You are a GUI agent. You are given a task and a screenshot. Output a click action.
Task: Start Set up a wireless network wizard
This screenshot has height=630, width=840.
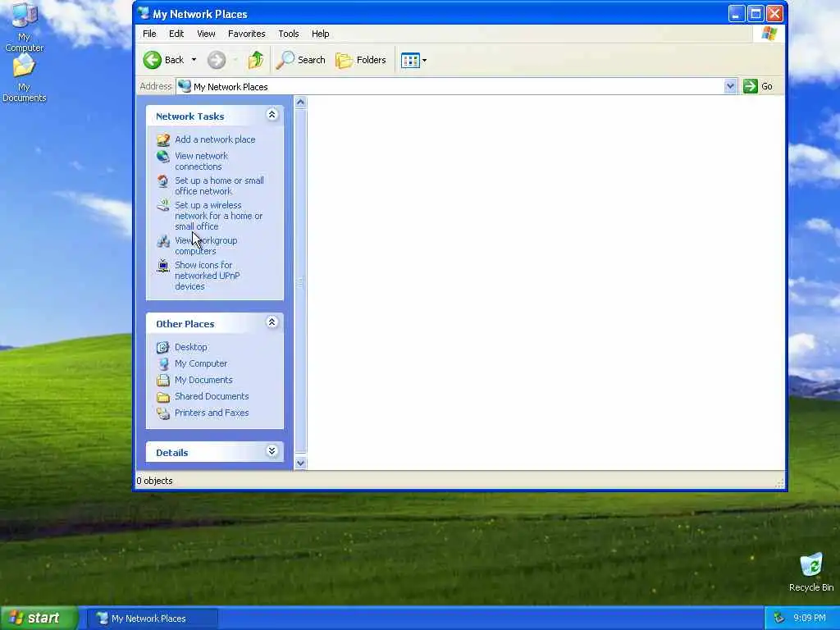[x=218, y=216]
